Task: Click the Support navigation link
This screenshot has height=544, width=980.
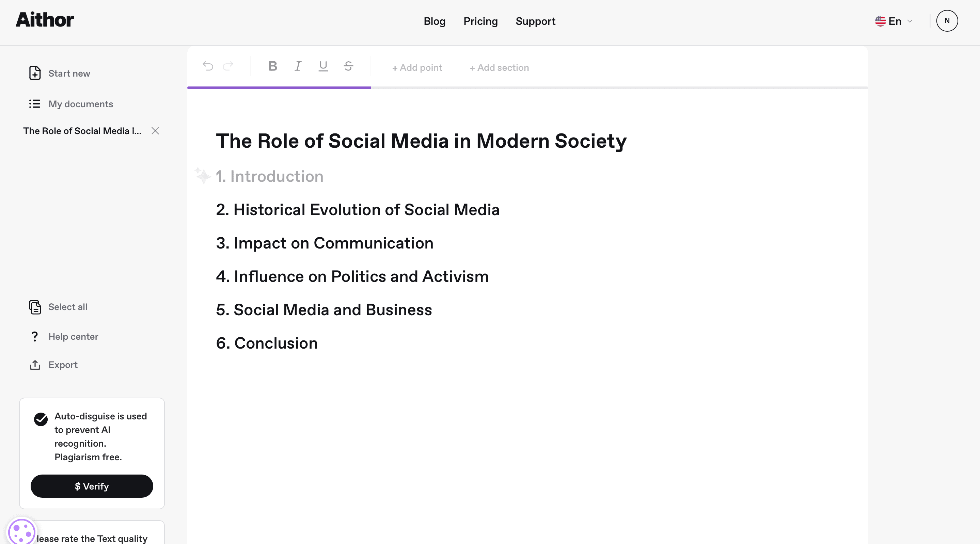Action: pyautogui.click(x=536, y=21)
